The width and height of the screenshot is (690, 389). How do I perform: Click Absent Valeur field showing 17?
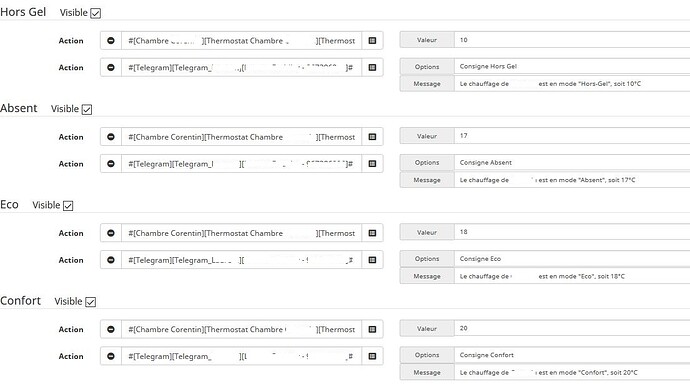[x=572, y=136]
